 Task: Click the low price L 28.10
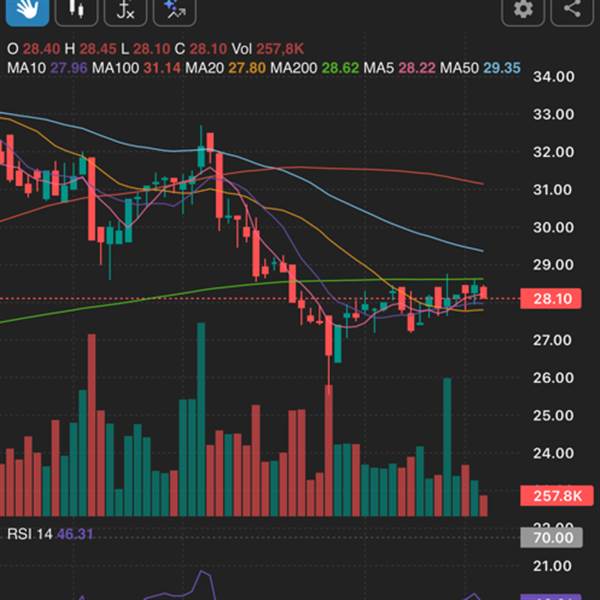pos(145,49)
